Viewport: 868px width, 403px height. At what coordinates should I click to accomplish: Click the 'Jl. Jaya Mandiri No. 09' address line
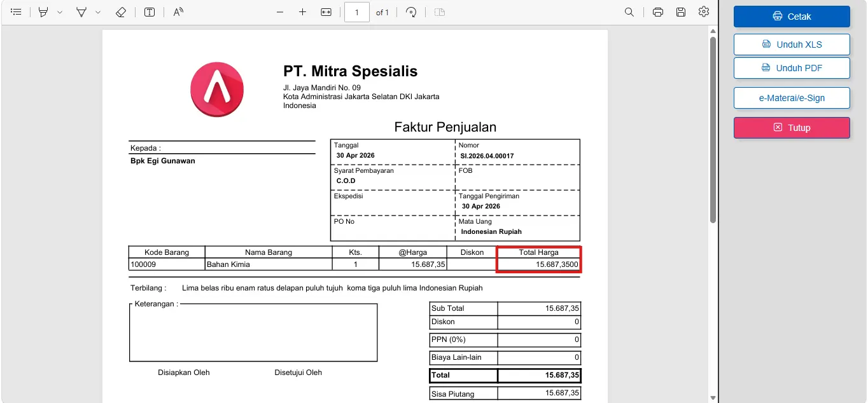pyautogui.click(x=322, y=88)
